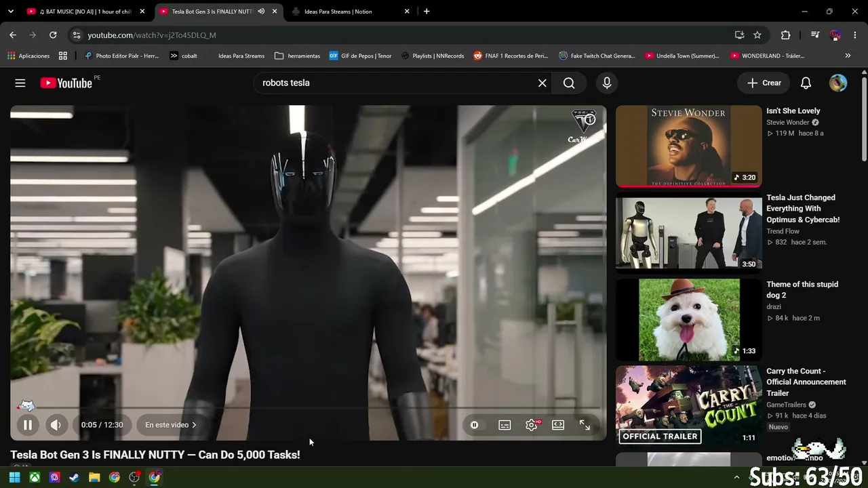868x488 pixels.
Task: Open the YouTube guide hamburger menu
Action: [x=20, y=83]
